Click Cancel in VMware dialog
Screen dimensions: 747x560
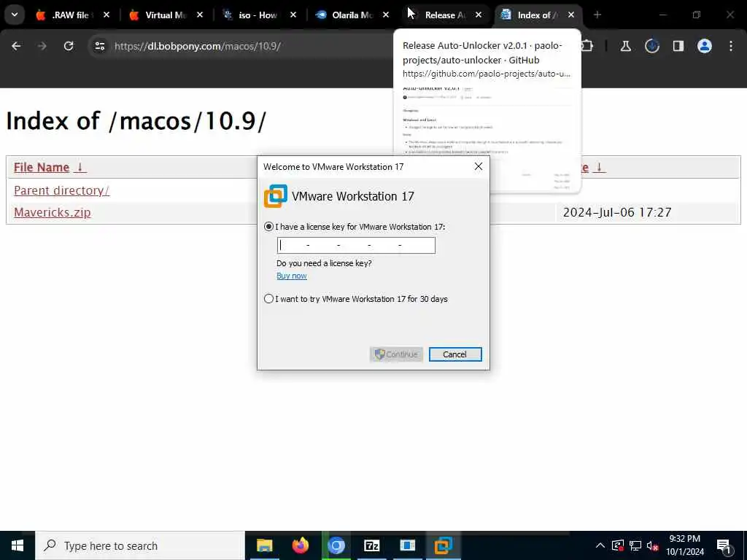(x=455, y=354)
